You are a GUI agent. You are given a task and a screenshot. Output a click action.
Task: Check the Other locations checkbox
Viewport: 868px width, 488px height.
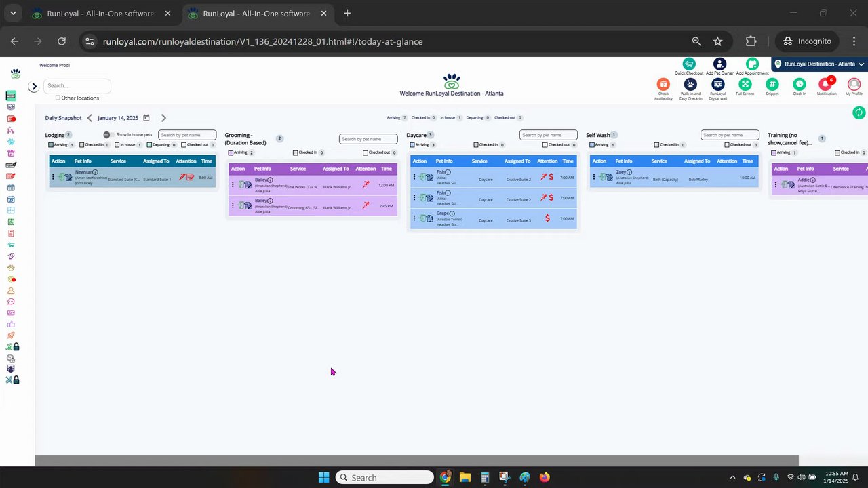tap(58, 98)
